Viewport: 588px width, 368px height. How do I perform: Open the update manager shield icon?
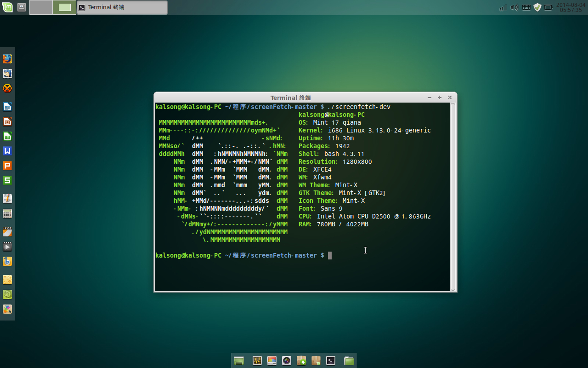tap(537, 7)
